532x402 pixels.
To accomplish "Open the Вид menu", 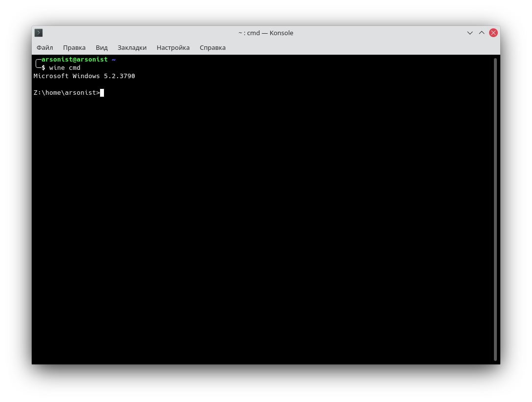I will [102, 47].
